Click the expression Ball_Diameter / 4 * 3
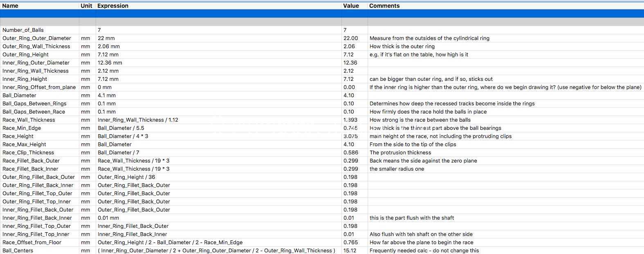644x254 pixels. tap(123, 136)
